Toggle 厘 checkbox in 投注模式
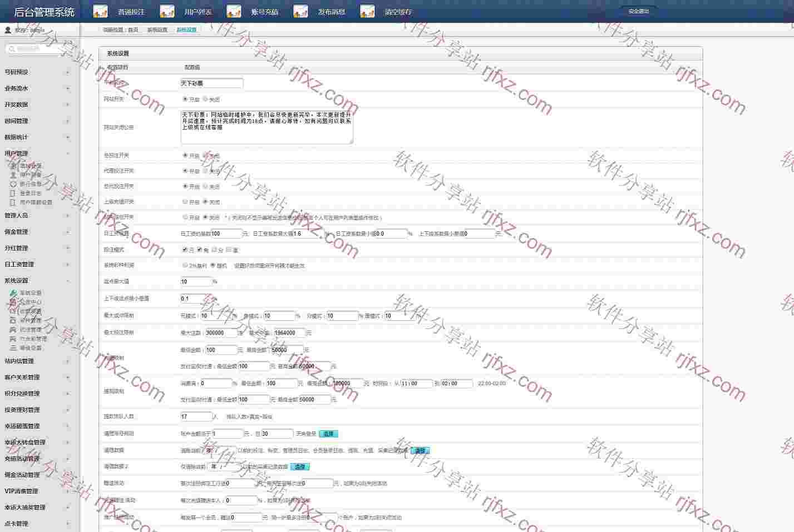 coord(229,250)
